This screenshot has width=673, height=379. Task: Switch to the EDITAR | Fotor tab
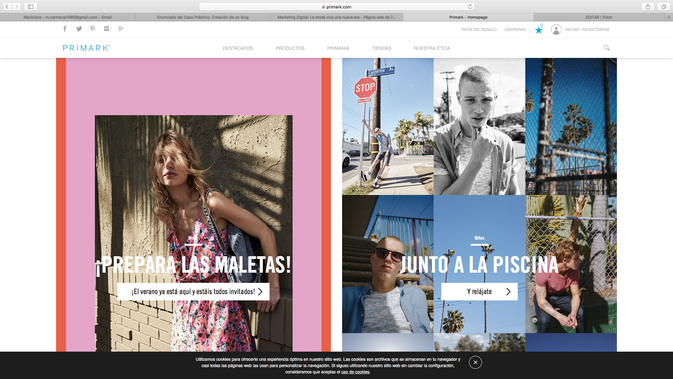599,17
